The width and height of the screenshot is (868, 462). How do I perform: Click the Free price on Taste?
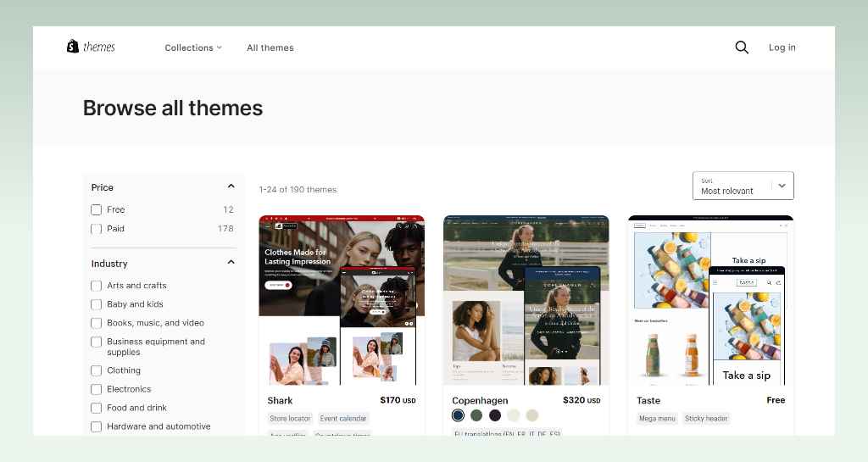776,400
